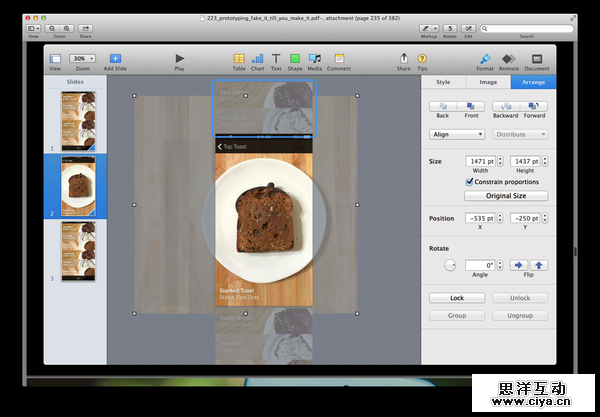Adjust the rotation Angle dial
This screenshot has width=600, height=417.
451,265
